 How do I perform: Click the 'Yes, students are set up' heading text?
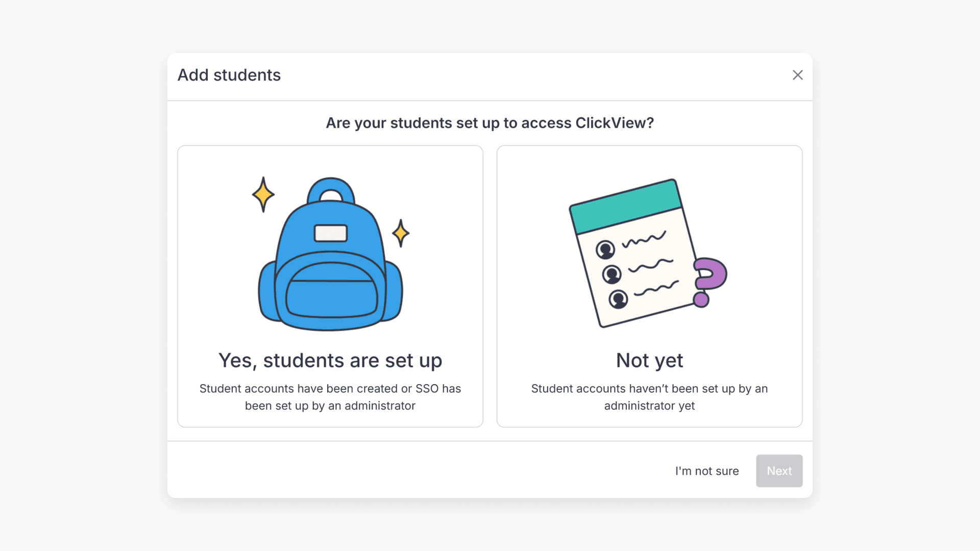330,360
